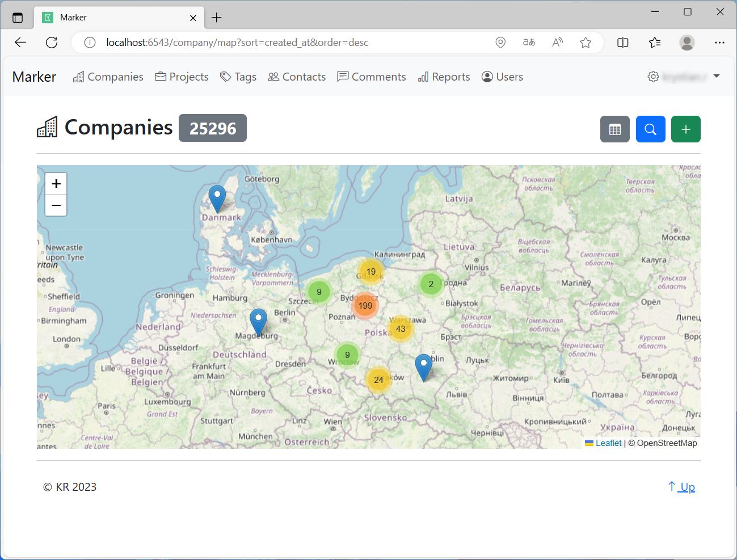Expand the 2 cluster near Grodno

point(431,284)
